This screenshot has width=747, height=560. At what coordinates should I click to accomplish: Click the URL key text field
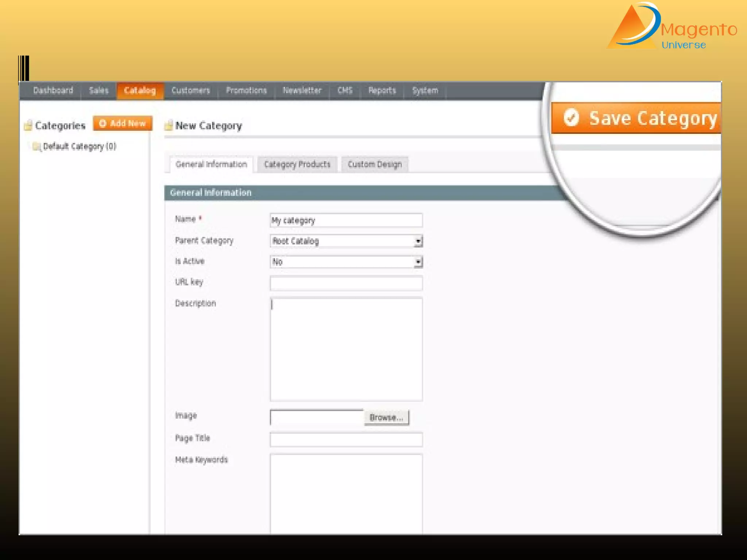pyautogui.click(x=346, y=283)
